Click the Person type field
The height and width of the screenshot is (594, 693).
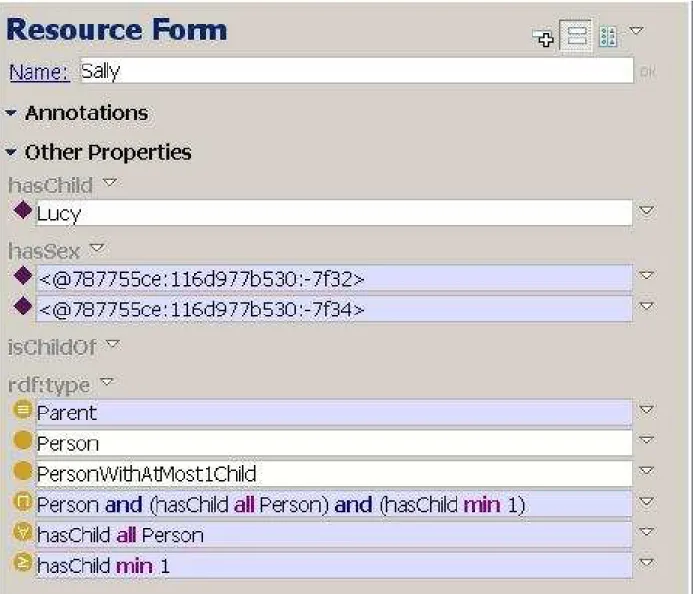334,443
